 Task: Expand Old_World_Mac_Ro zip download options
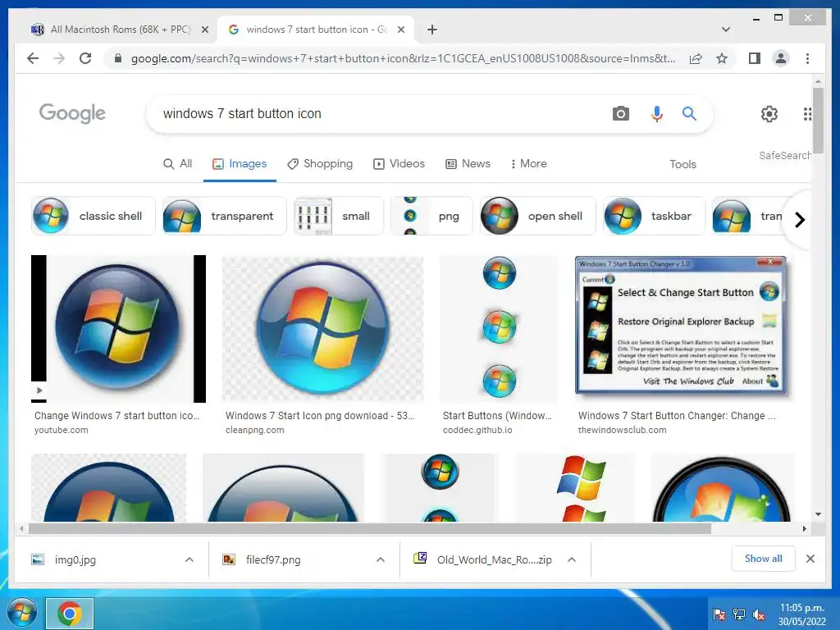coord(572,559)
